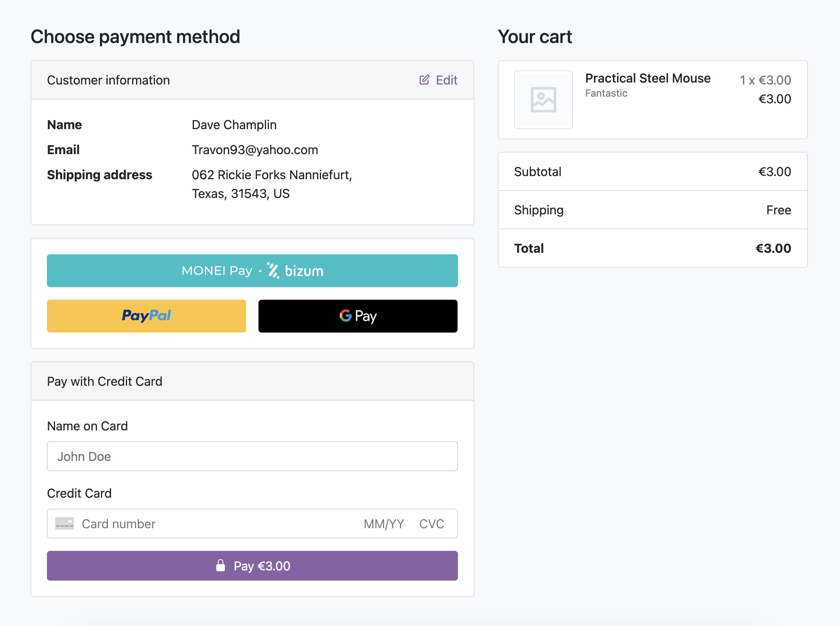The height and width of the screenshot is (626, 840).
Task: Pay with MONEI Pay Bizum button
Action: (252, 271)
